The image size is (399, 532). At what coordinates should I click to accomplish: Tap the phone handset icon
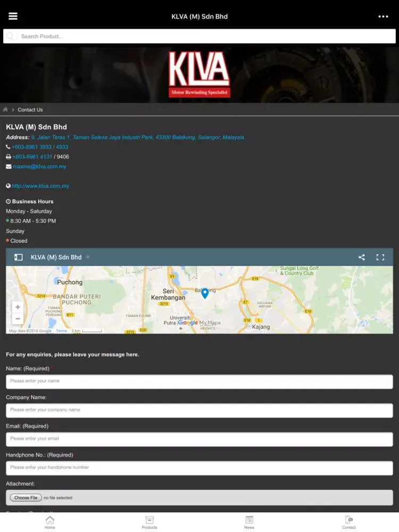click(8, 147)
